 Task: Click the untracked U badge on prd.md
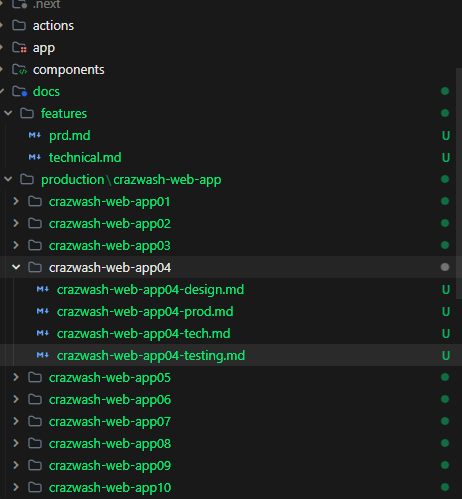tap(446, 136)
